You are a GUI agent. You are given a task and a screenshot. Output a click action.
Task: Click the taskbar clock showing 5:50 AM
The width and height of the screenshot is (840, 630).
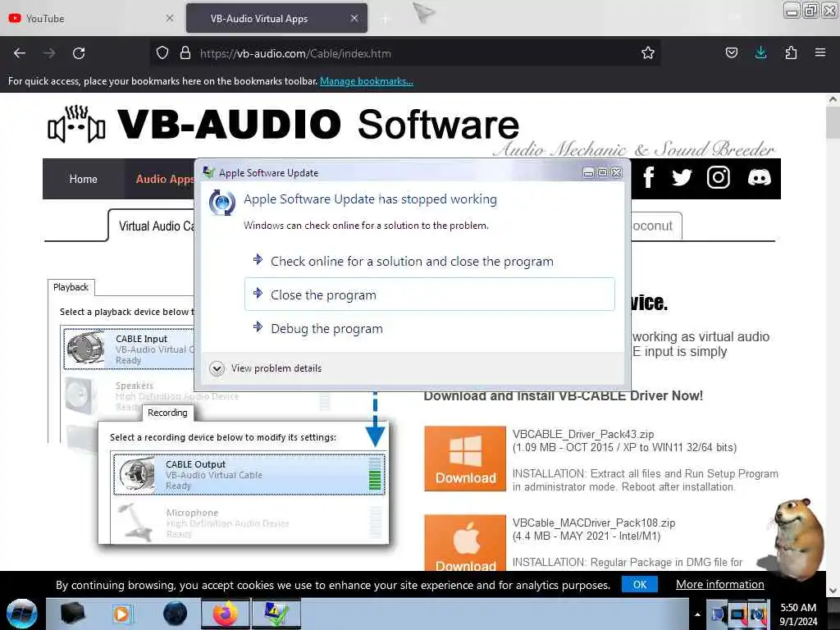pos(798,614)
